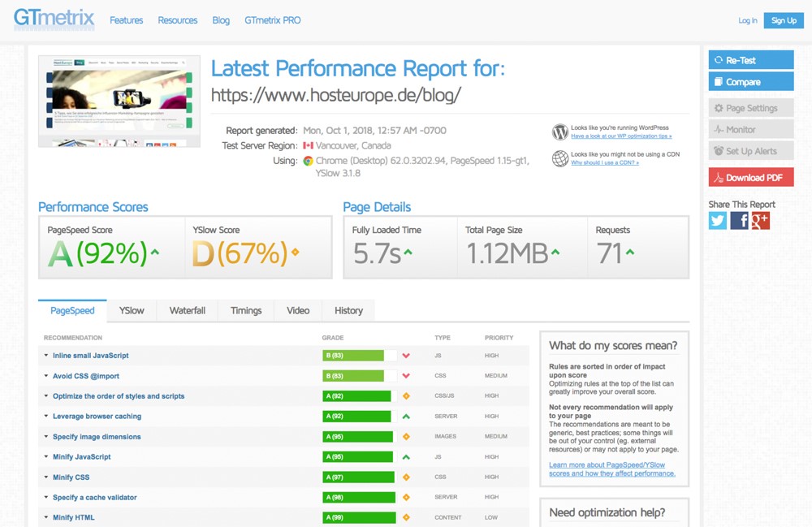
Task: Share report on Facebook
Action: (x=739, y=221)
